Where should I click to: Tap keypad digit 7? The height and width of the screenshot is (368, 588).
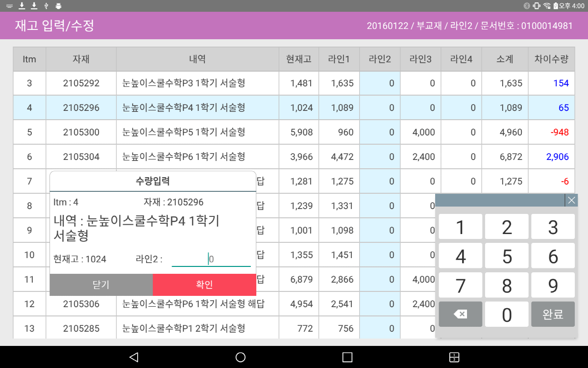coord(460,285)
